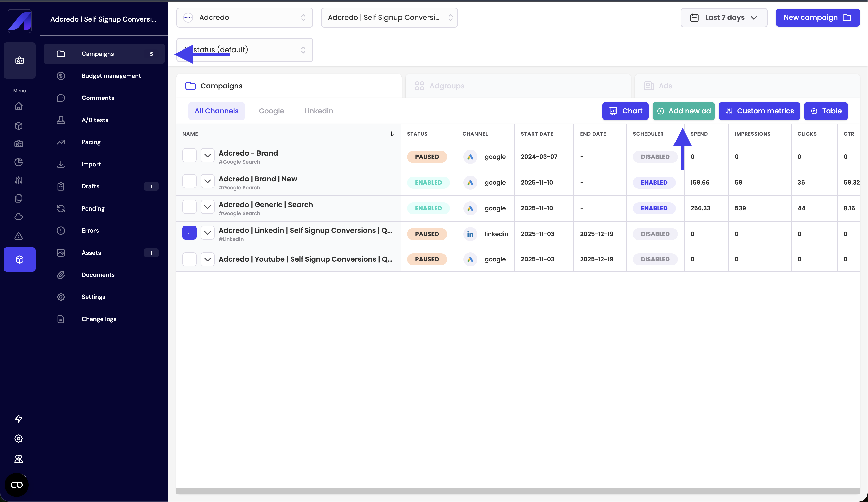Click the Add new ad button

[x=683, y=111]
